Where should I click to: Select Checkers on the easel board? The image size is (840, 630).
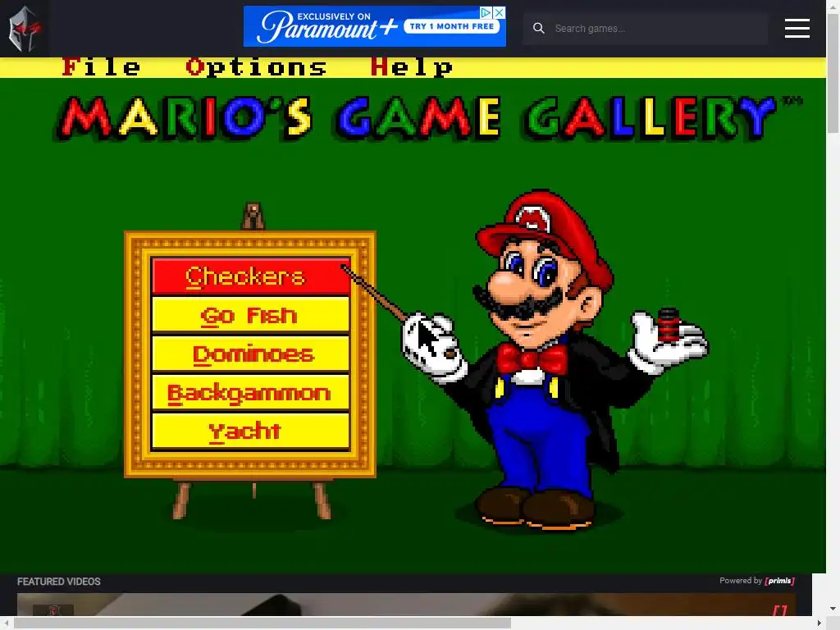click(x=250, y=276)
